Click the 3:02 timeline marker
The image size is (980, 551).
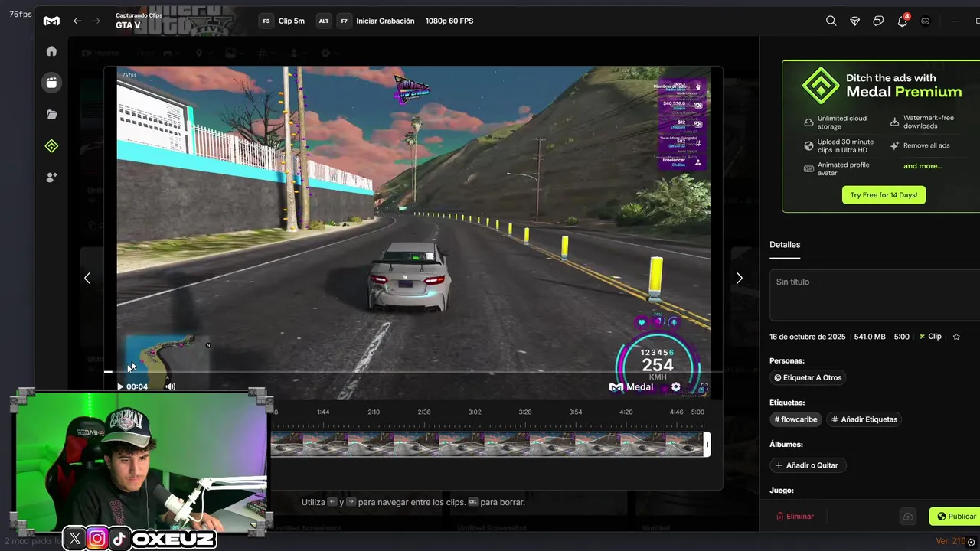pyautogui.click(x=475, y=412)
